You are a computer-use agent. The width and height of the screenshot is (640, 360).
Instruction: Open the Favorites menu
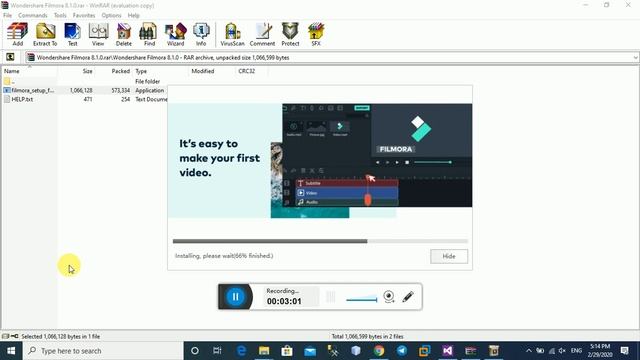coord(84,15)
